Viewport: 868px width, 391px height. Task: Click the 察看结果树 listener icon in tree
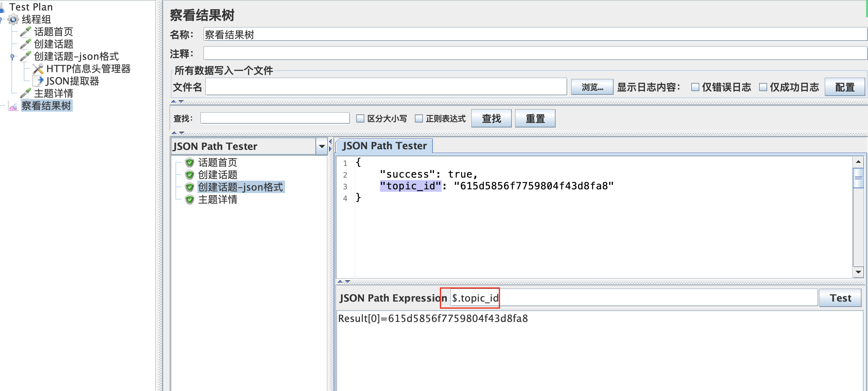[x=13, y=106]
